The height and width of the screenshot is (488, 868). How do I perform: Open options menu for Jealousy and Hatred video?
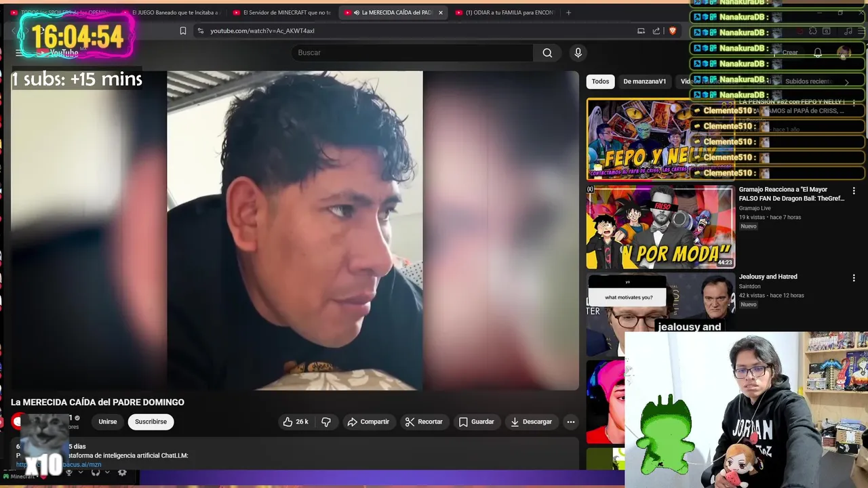pos(854,278)
